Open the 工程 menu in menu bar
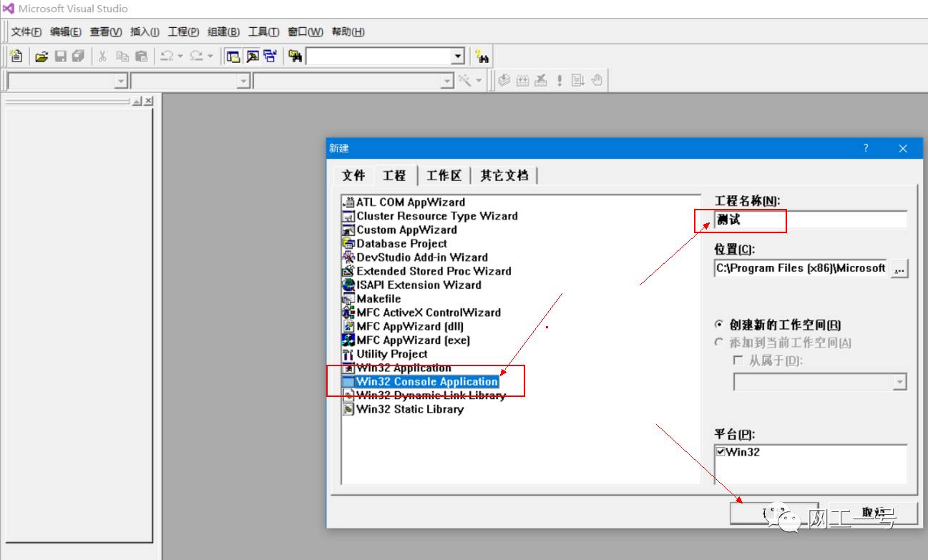 [184, 31]
